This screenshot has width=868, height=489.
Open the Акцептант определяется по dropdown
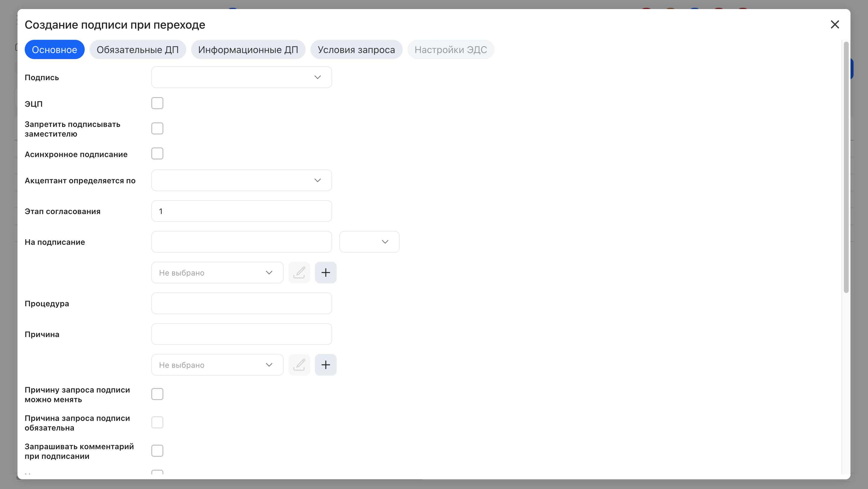click(x=242, y=180)
